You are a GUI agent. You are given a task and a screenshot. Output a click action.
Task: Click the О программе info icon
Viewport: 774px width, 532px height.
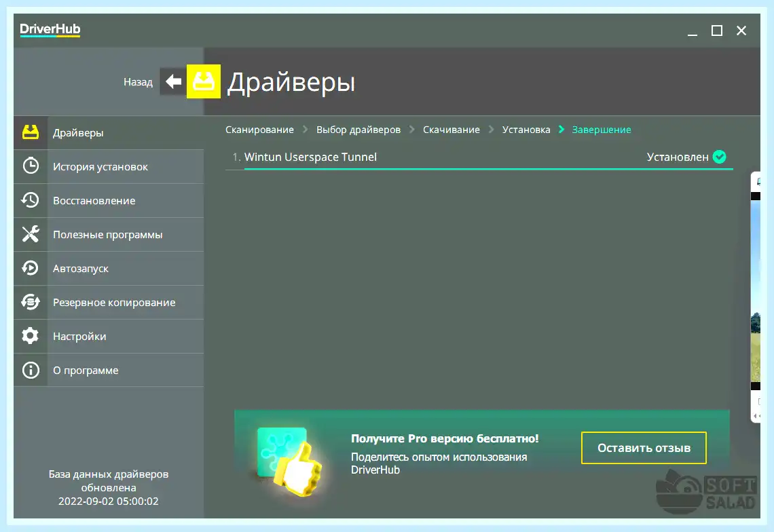[31, 370]
